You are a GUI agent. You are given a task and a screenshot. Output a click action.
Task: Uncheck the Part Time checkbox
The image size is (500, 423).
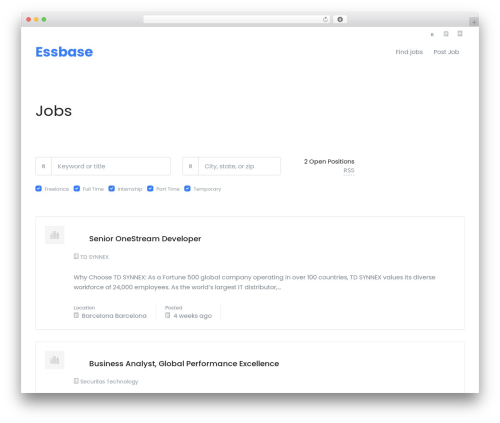pos(150,189)
